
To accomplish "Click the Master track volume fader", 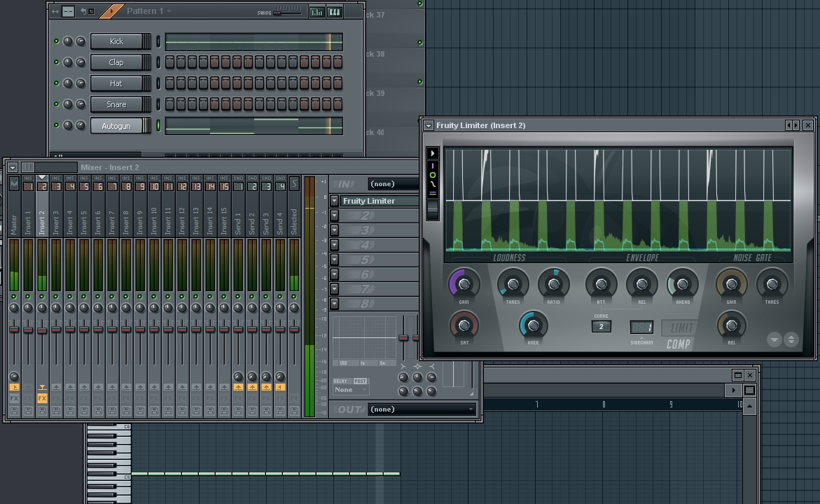I will click(14, 330).
